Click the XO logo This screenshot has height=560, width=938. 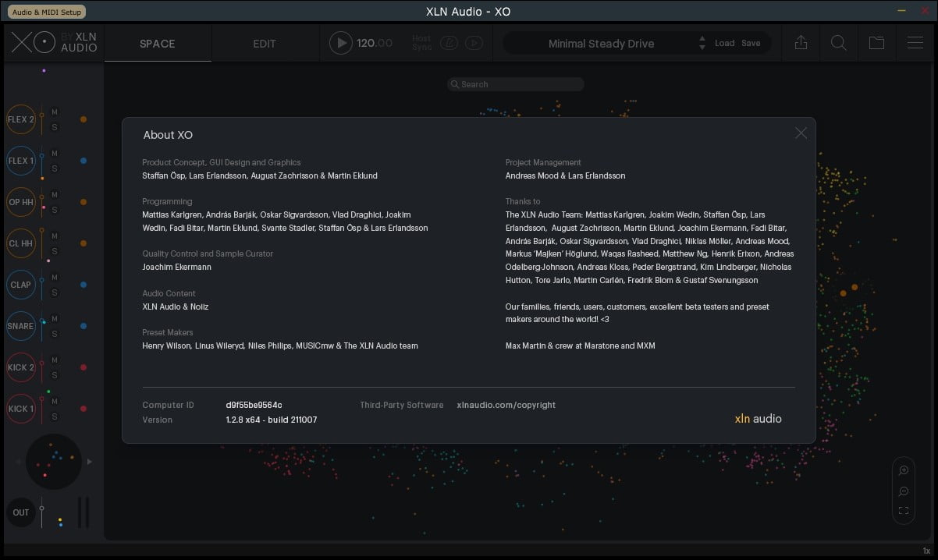click(x=34, y=42)
